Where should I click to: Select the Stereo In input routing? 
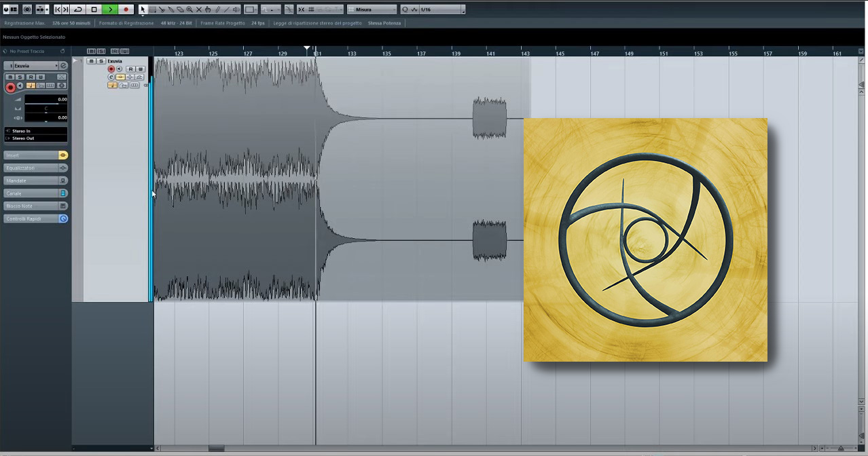pos(36,131)
